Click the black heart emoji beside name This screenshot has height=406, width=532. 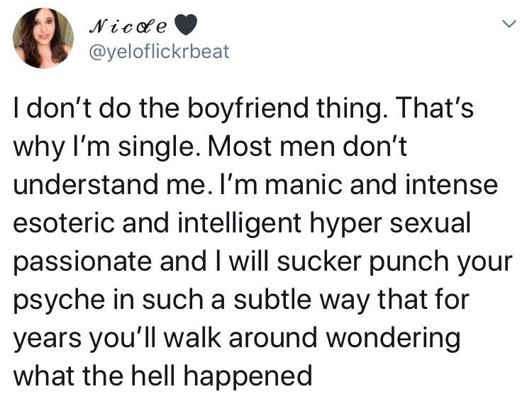coord(186,25)
